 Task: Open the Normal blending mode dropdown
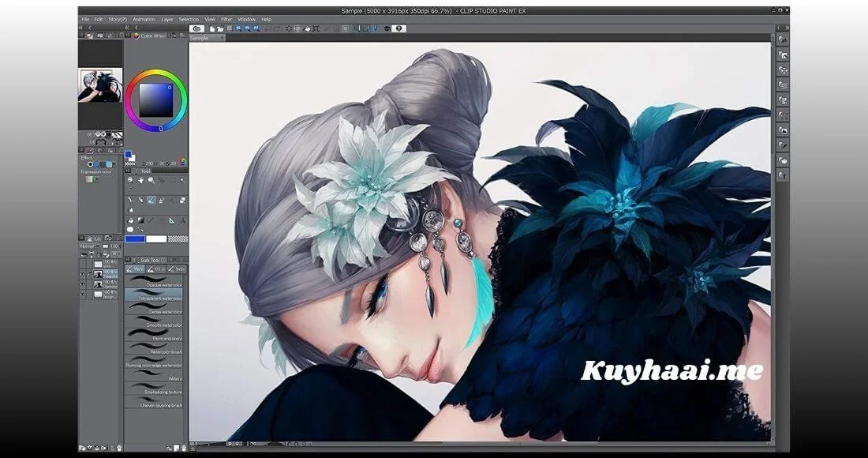(88, 246)
